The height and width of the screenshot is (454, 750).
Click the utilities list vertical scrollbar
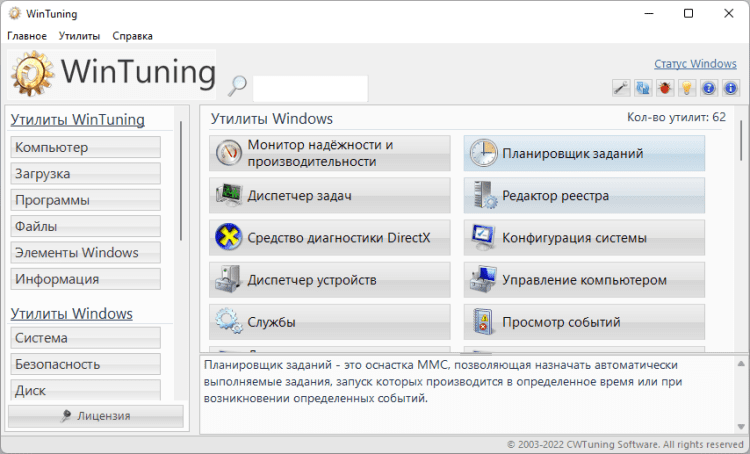point(741,140)
